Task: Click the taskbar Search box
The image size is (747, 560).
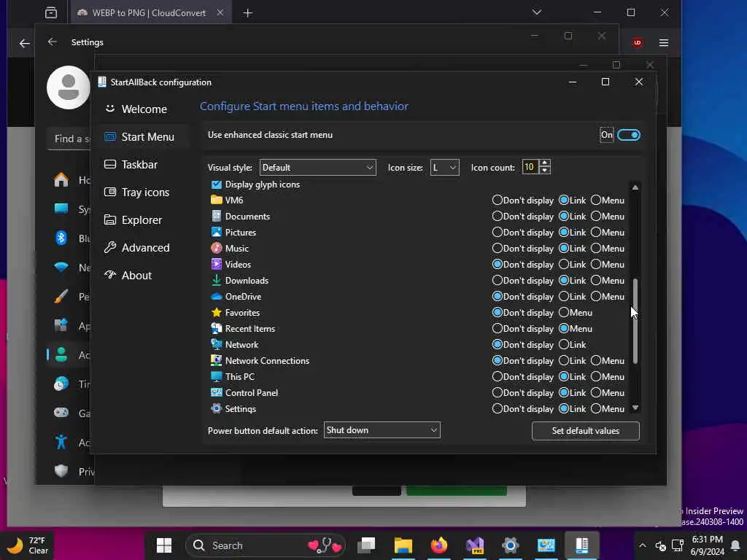Action: (266, 545)
